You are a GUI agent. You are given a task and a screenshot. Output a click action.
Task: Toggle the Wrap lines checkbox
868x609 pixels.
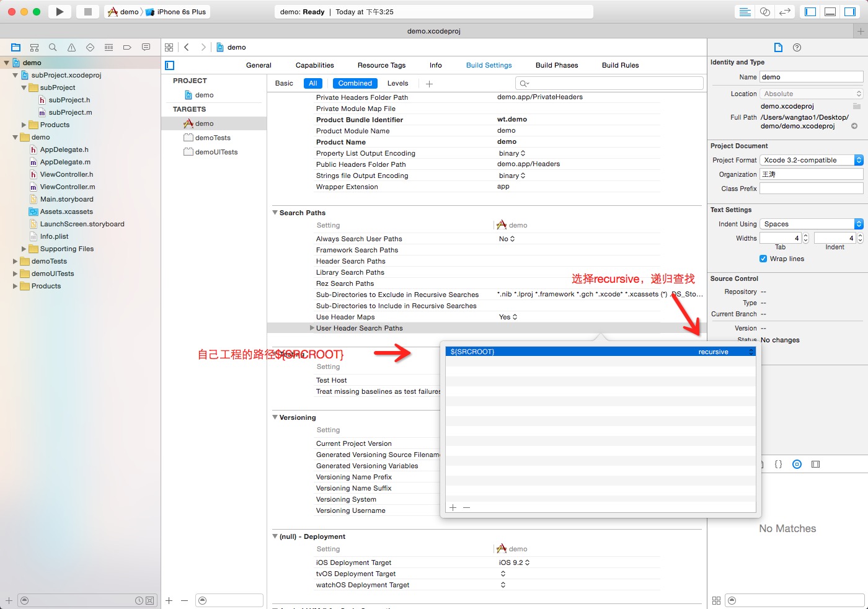(x=763, y=259)
